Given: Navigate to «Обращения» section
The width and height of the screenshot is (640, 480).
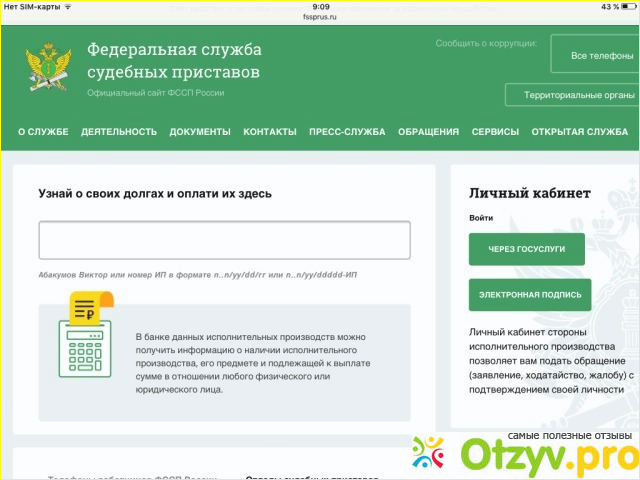Looking at the screenshot, I should tap(428, 132).
